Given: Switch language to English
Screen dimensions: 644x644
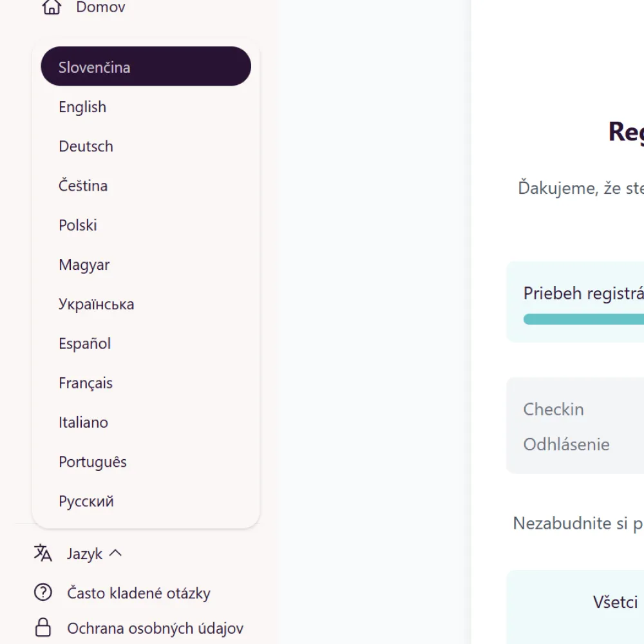Looking at the screenshot, I should coord(146,107).
